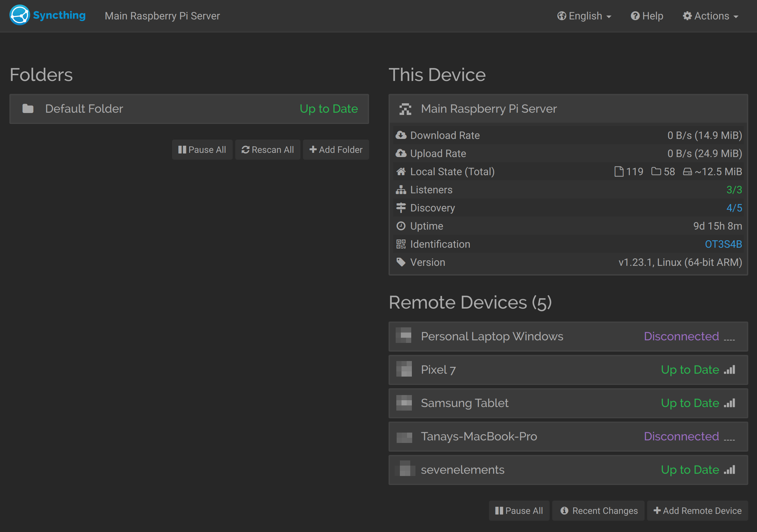Viewport: 757px width, 532px height.
Task: Open the Help menu
Action: (646, 16)
